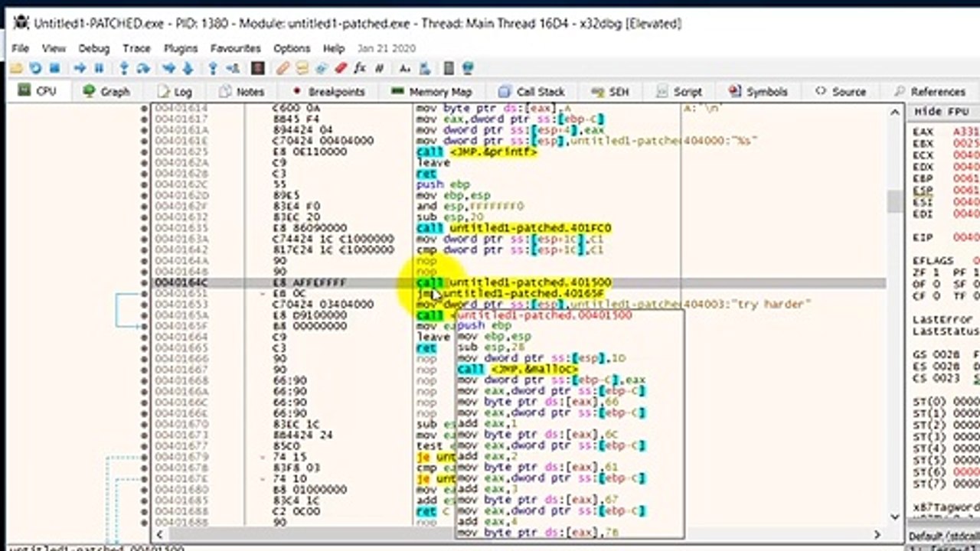Image resolution: width=980 pixels, height=551 pixels.
Task: Switch to the SEH tab
Action: click(610, 91)
